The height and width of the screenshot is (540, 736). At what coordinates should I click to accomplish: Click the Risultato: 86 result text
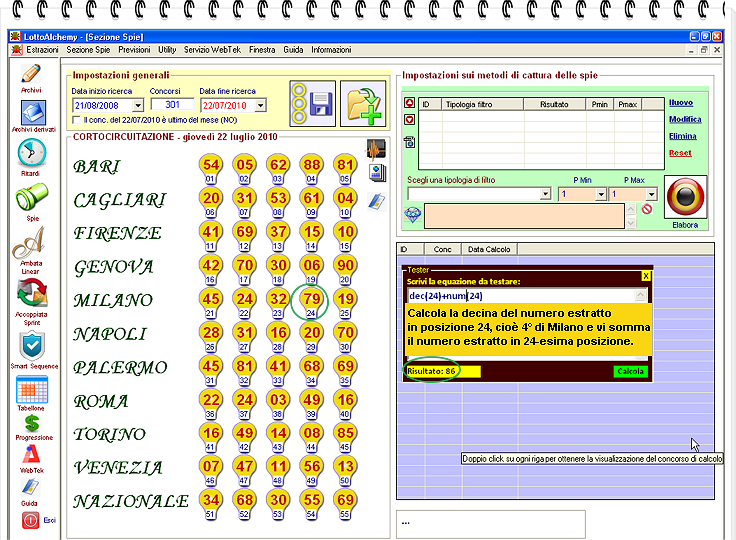(431, 371)
